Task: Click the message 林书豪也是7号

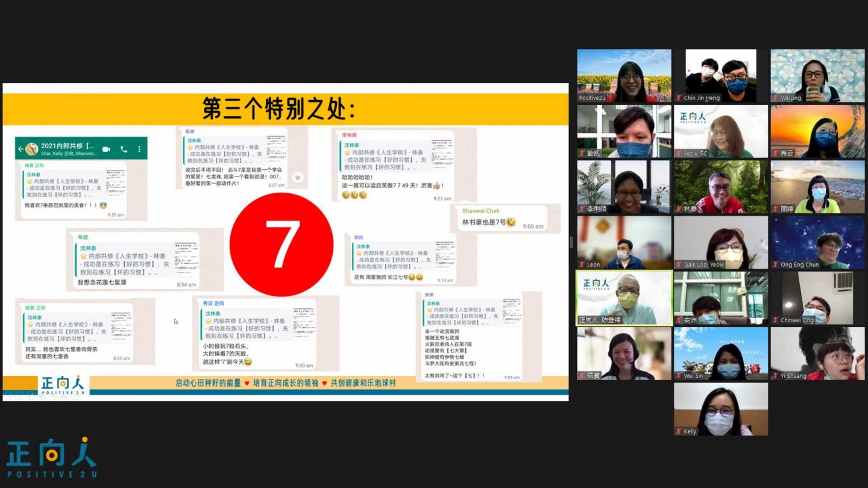Action: 488,222
